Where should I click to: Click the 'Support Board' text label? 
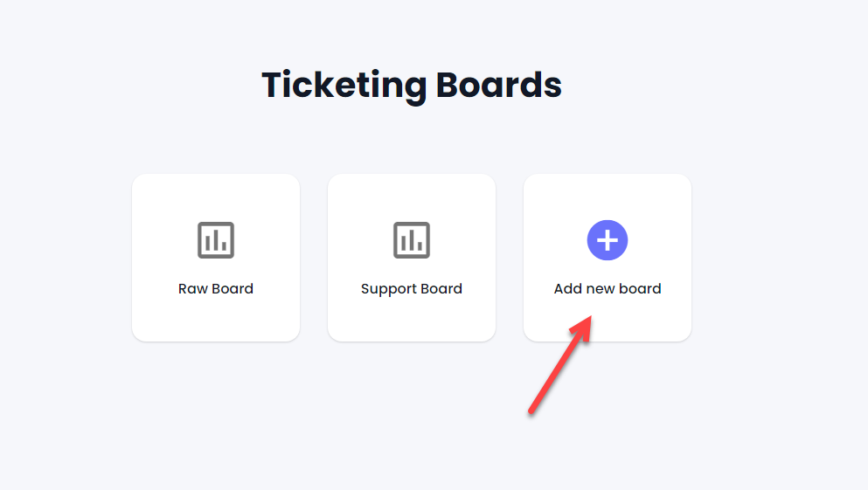pyautogui.click(x=412, y=289)
